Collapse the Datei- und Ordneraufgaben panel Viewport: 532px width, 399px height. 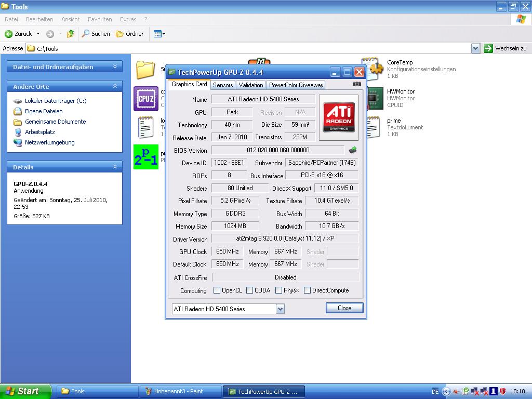(x=115, y=66)
